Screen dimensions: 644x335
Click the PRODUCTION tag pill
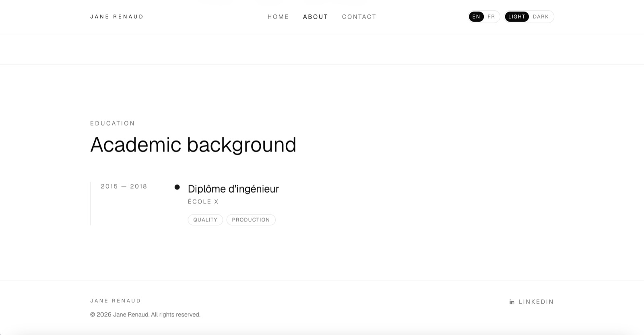tap(251, 220)
